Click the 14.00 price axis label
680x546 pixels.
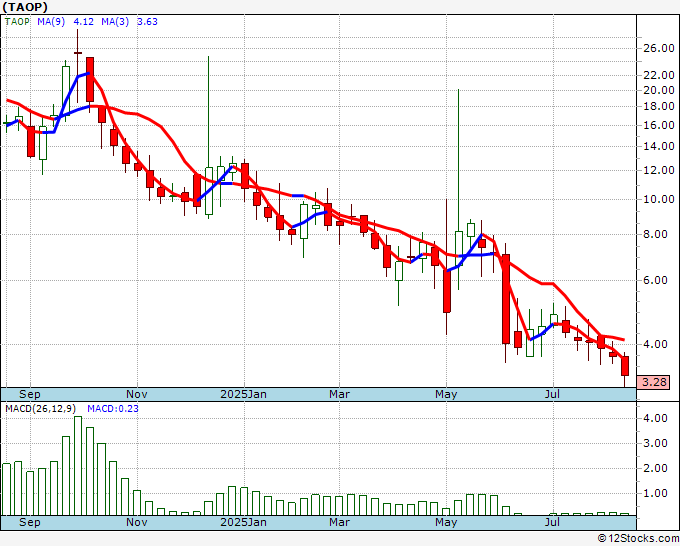point(659,147)
